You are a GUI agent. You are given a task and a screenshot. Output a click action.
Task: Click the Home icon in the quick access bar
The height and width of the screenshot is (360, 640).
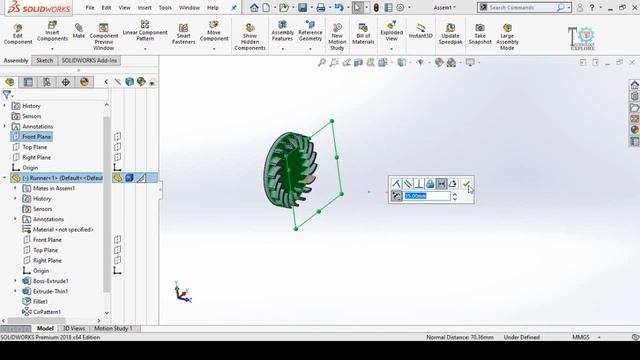tap(254, 7)
